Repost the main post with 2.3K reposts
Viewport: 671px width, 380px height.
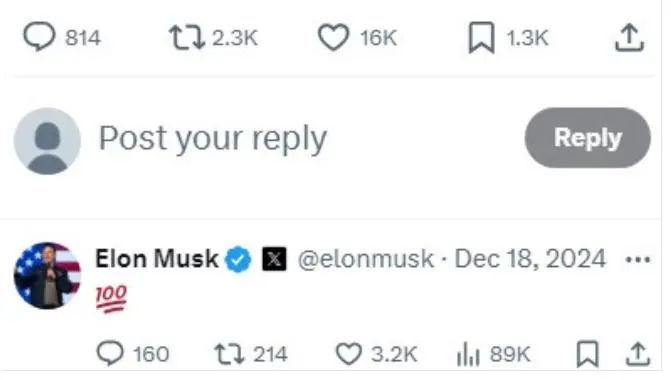pos(186,38)
